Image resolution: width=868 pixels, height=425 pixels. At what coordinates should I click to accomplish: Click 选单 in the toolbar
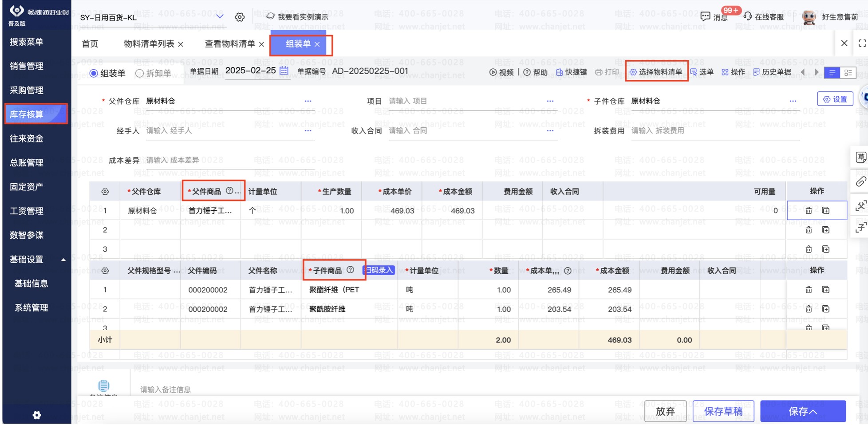702,72
